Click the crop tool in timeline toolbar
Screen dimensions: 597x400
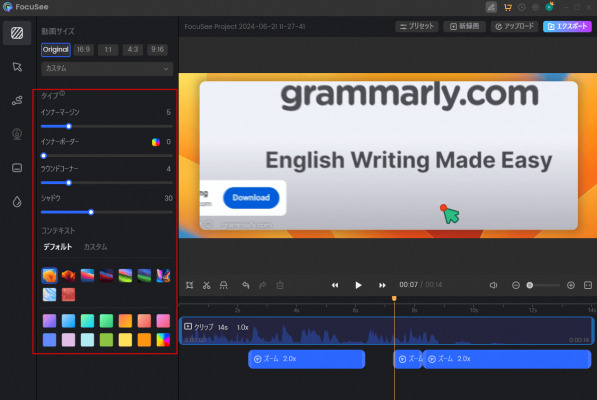(x=189, y=285)
